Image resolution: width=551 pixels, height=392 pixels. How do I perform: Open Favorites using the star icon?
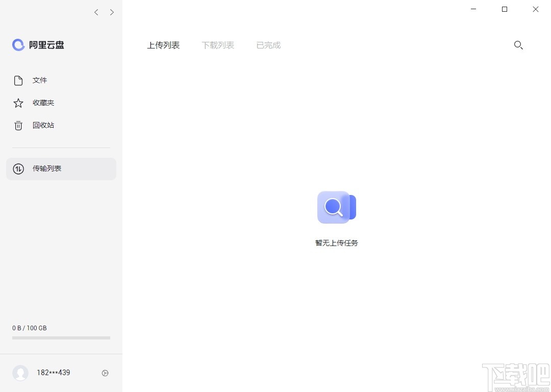coord(18,103)
